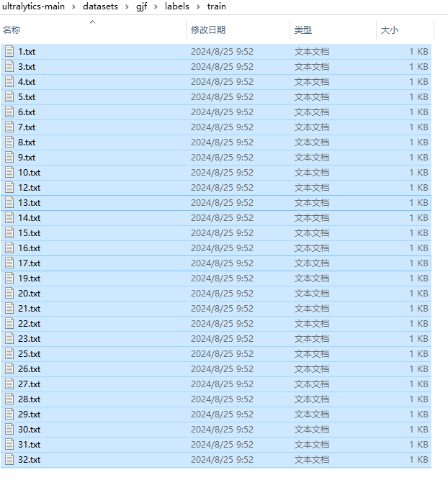
Task: Expand chevron after ultralytics-main in breadcrumb
Action: tap(74, 6)
